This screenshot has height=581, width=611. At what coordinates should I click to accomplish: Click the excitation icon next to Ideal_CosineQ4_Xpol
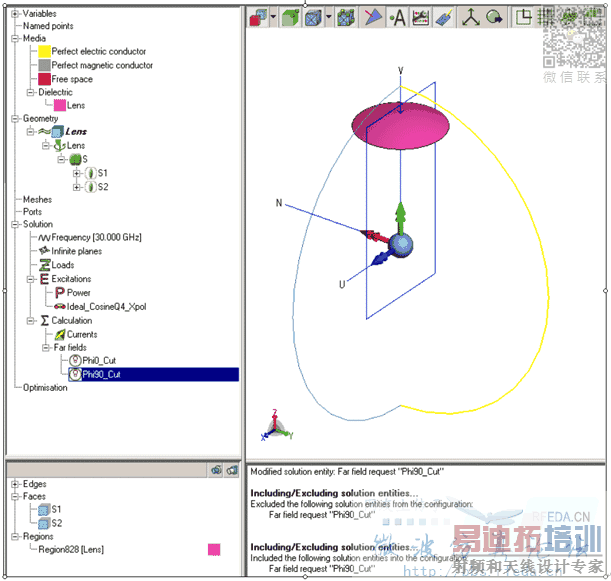[60, 307]
